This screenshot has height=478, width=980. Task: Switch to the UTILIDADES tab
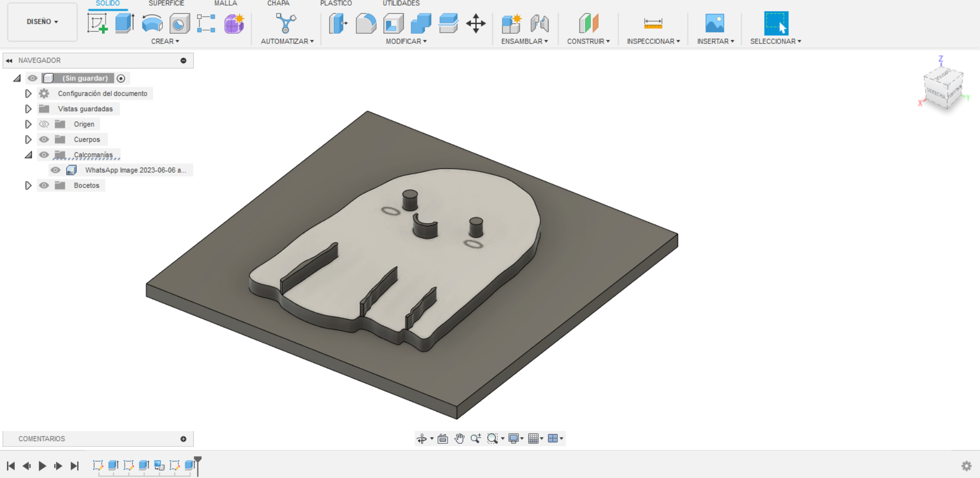(401, 4)
